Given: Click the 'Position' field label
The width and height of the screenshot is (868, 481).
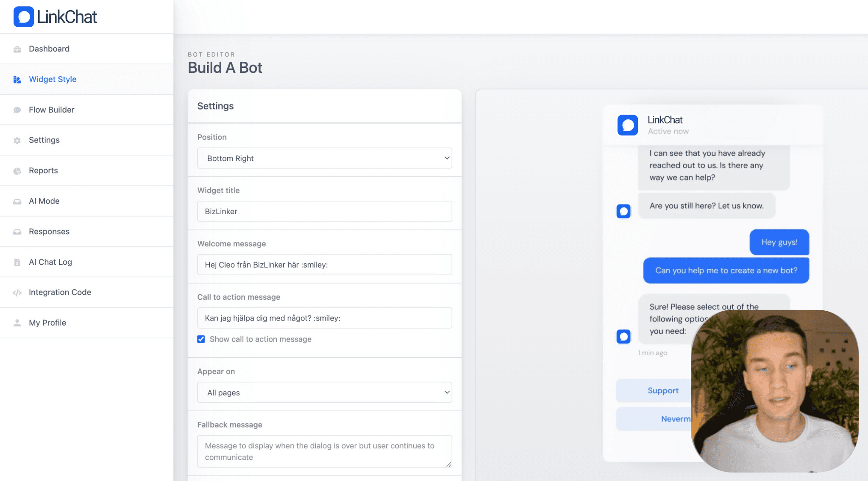Looking at the screenshot, I should [x=212, y=137].
